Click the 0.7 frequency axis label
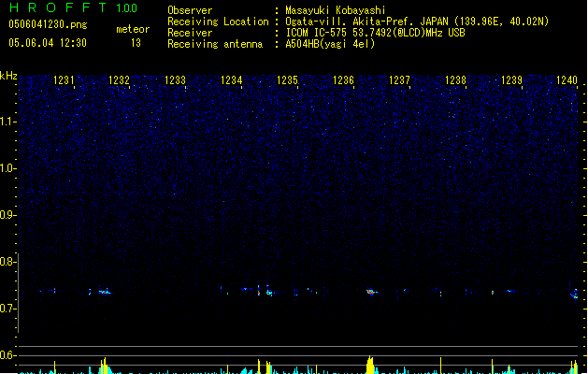Image resolution: width=588 pixels, height=374 pixels. click(7, 309)
